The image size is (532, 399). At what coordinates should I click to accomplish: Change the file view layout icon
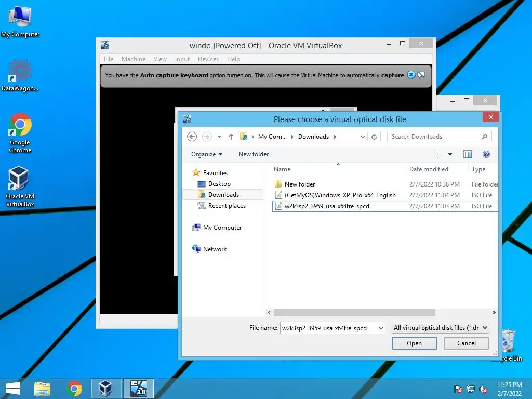click(x=438, y=154)
